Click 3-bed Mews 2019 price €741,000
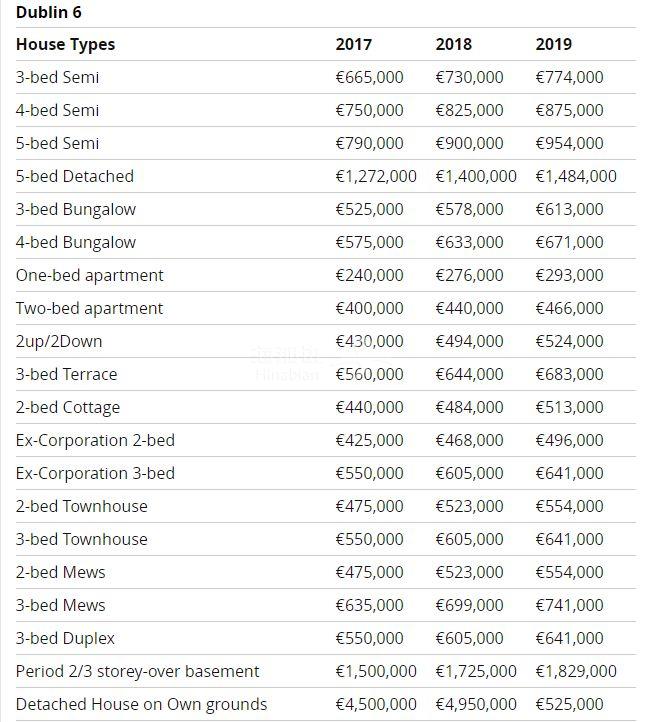This screenshot has width=649, height=722. pos(569,605)
